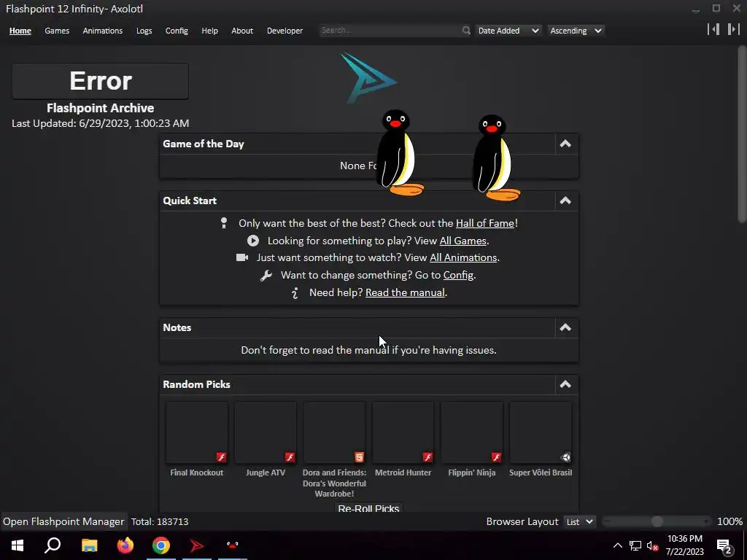Follow the Read the manual link
The height and width of the screenshot is (560, 747).
click(x=405, y=293)
